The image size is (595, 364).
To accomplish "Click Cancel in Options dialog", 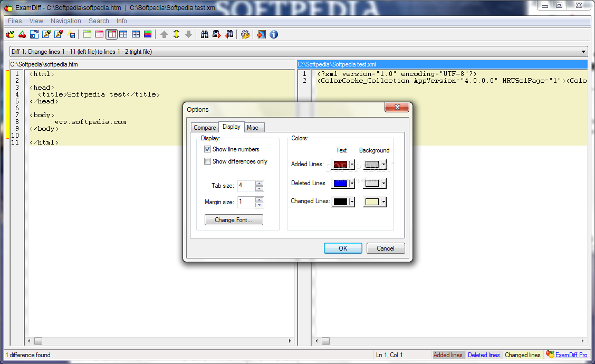I will pyautogui.click(x=386, y=248).
